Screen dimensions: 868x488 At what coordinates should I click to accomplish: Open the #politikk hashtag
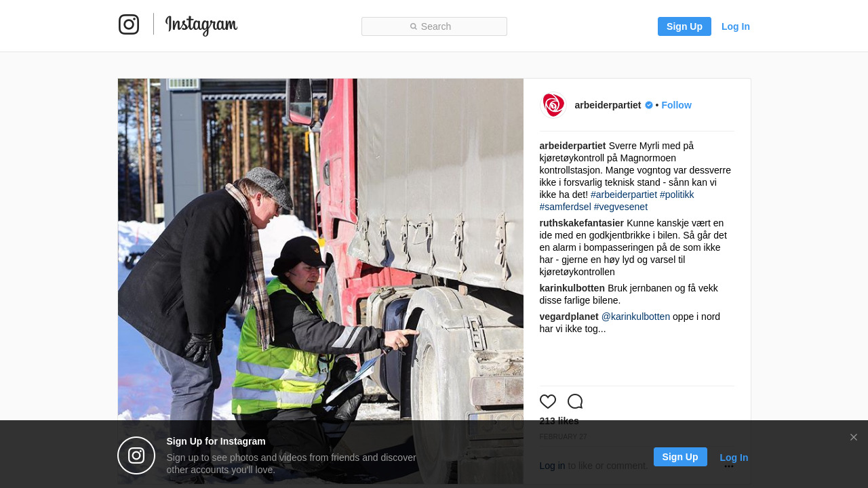pyautogui.click(x=677, y=195)
